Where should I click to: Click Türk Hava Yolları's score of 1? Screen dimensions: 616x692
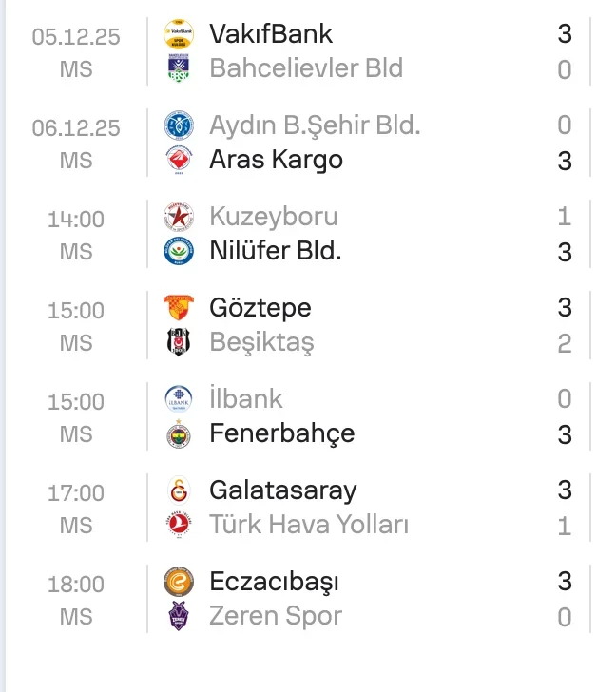pos(565,525)
